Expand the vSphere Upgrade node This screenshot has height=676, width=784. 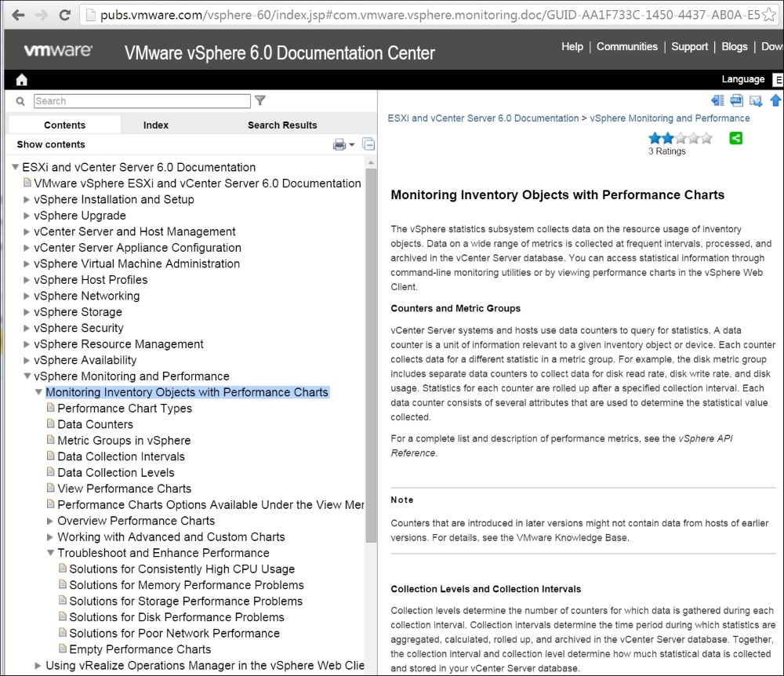(x=27, y=216)
